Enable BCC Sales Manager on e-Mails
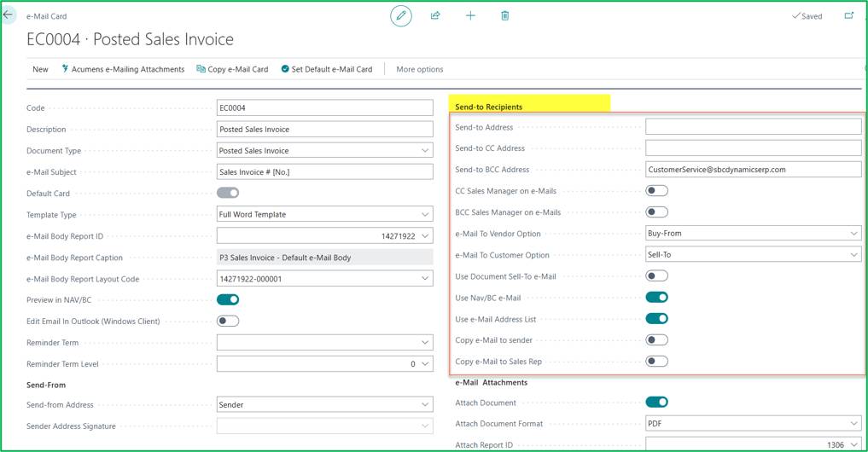Viewport: 868px width, 452px height. pos(656,212)
